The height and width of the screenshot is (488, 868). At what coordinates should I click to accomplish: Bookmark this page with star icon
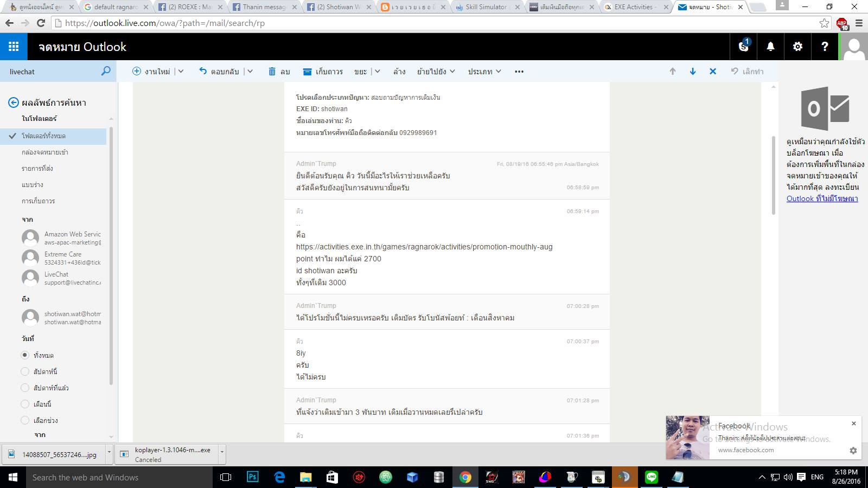point(825,23)
